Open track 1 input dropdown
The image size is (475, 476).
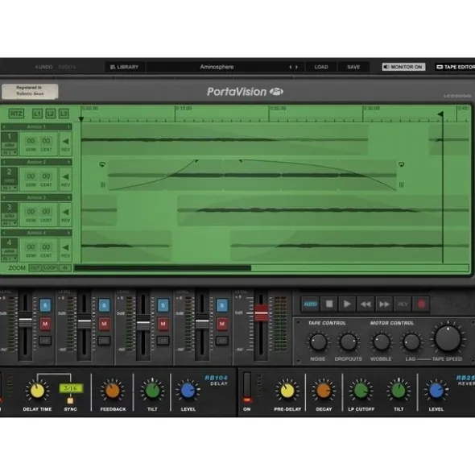10,153
